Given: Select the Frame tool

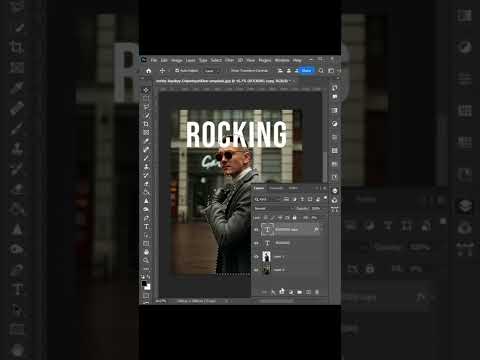Looking at the screenshot, I should tap(146, 133).
